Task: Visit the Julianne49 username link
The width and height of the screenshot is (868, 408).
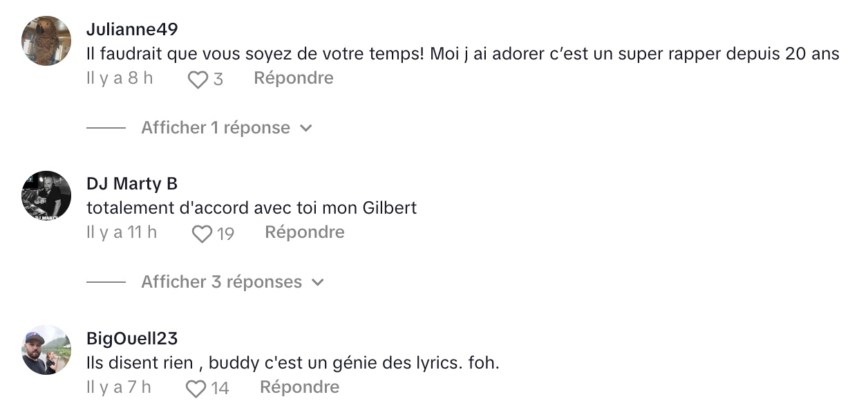Action: point(132,30)
